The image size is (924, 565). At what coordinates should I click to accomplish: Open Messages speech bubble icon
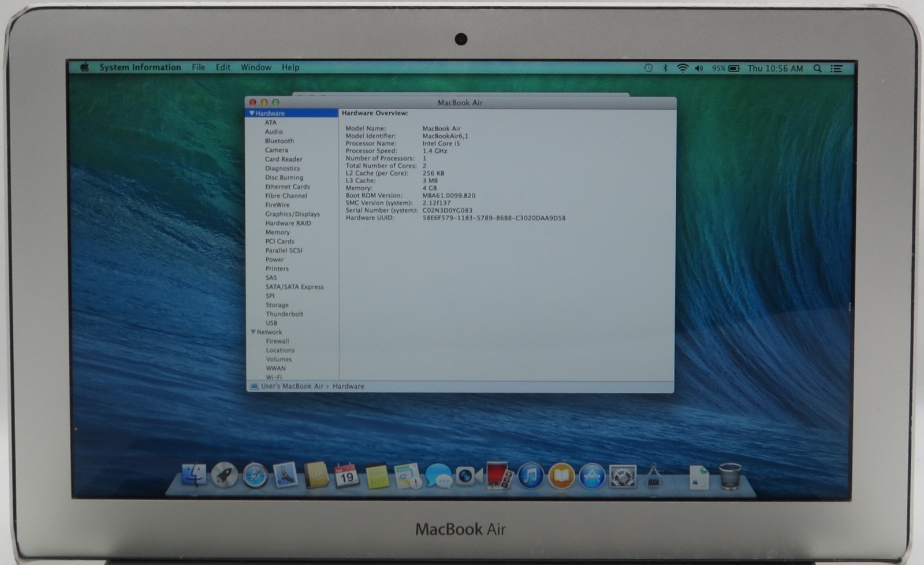[438, 477]
